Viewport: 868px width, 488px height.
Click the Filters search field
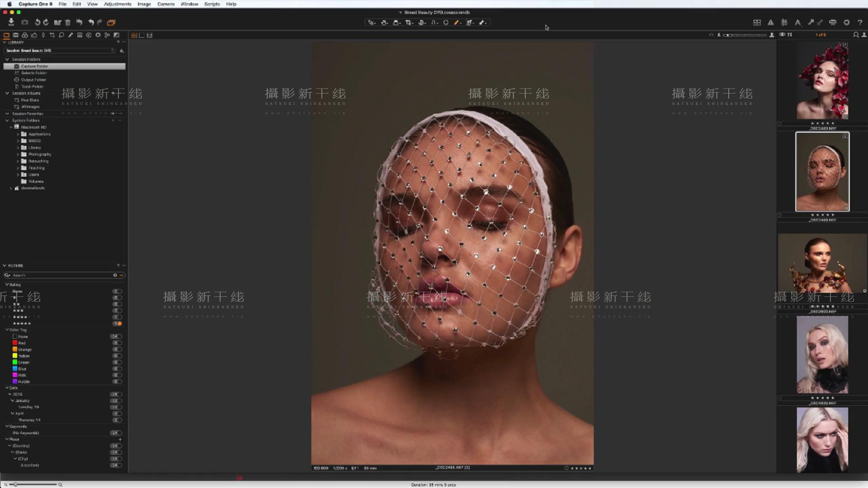[64, 275]
